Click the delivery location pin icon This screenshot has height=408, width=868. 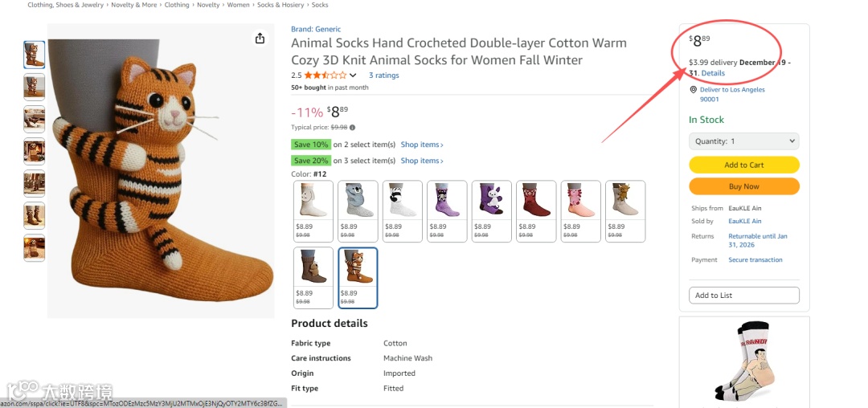(x=694, y=90)
